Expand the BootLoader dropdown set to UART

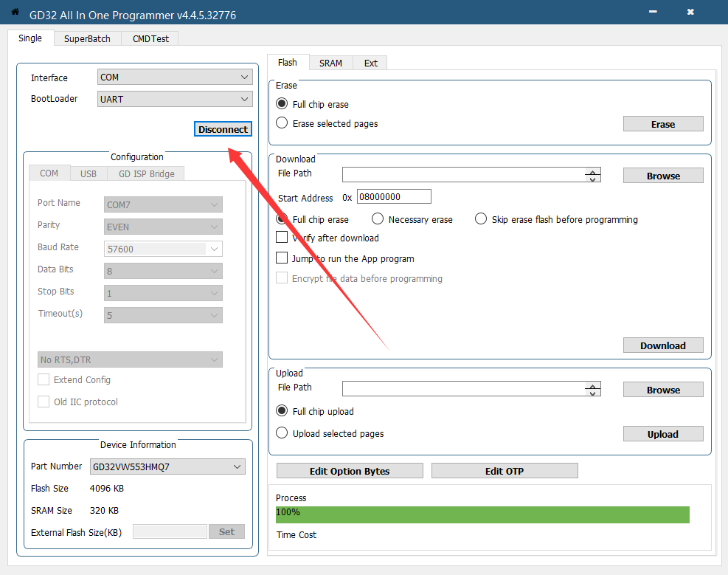click(175, 99)
